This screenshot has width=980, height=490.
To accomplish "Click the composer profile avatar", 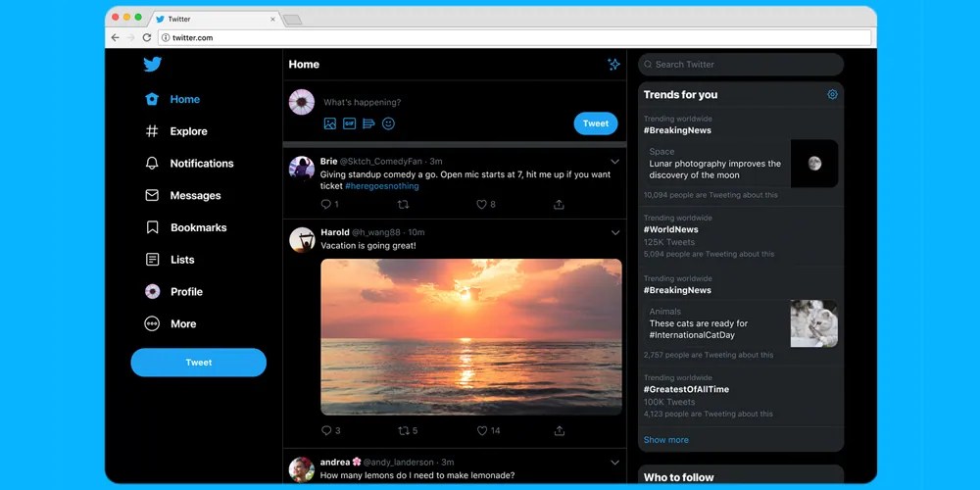I will pos(302,102).
